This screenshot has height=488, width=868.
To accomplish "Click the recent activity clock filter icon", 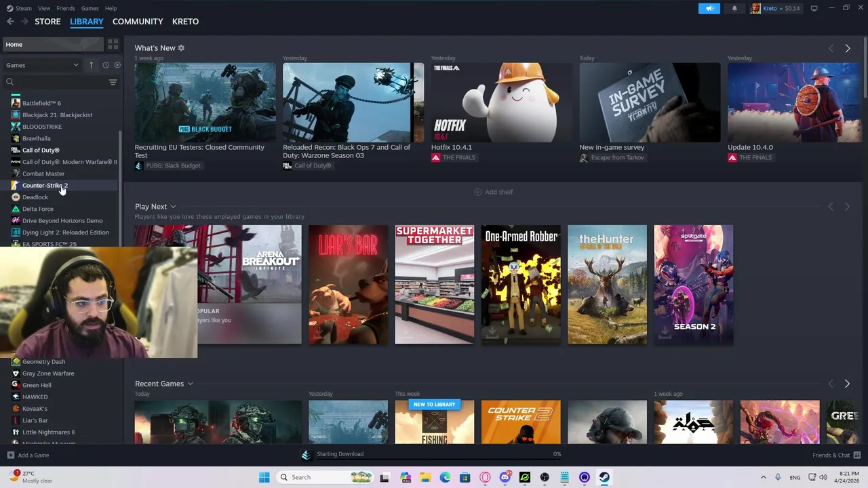I will point(106,65).
